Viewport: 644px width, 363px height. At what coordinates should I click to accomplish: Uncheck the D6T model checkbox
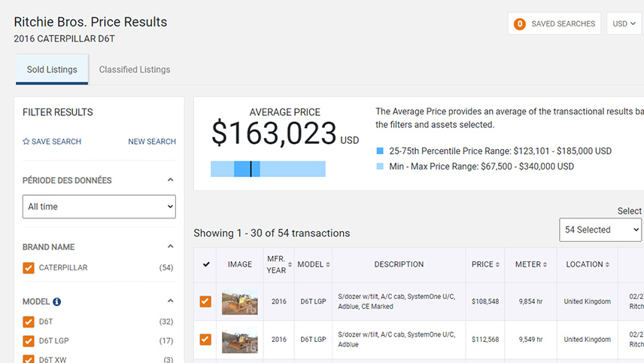pos(29,322)
